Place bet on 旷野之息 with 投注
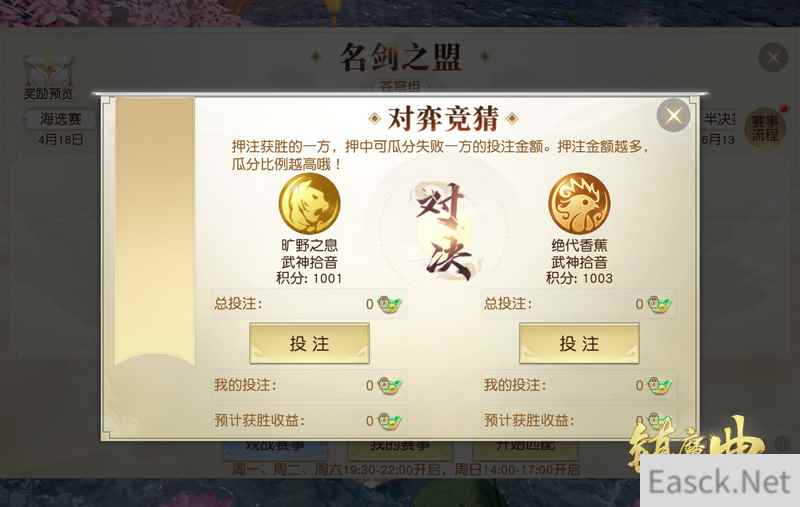The width and height of the screenshot is (800, 507). (309, 343)
